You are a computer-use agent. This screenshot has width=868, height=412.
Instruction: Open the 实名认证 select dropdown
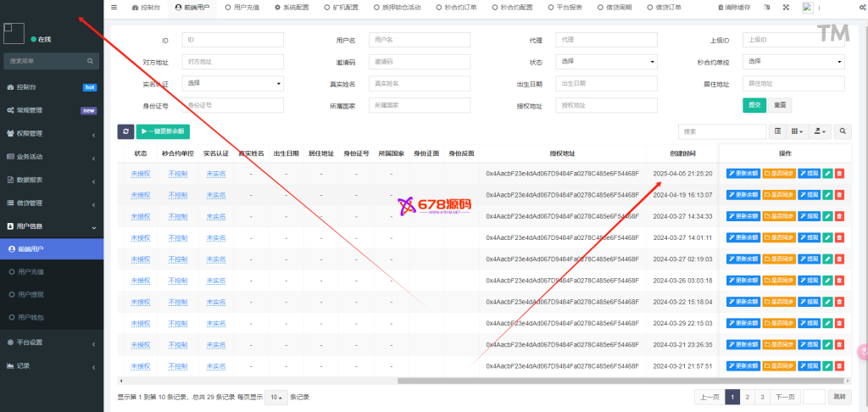coord(233,83)
